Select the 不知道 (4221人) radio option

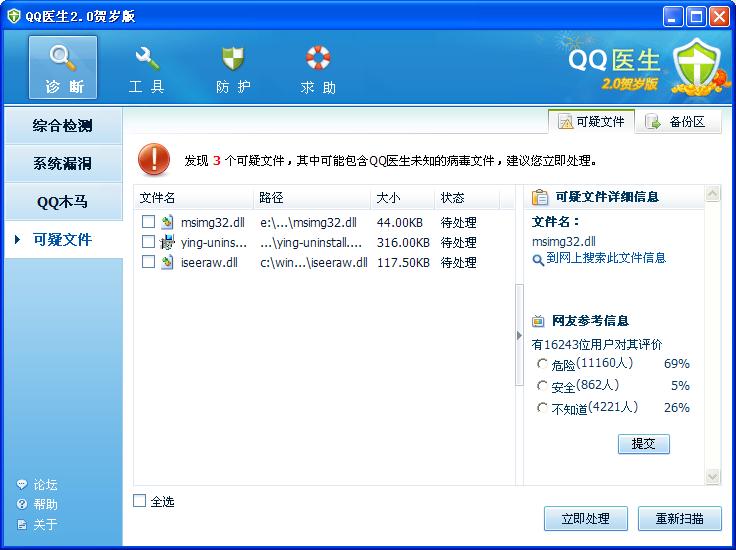(542, 408)
